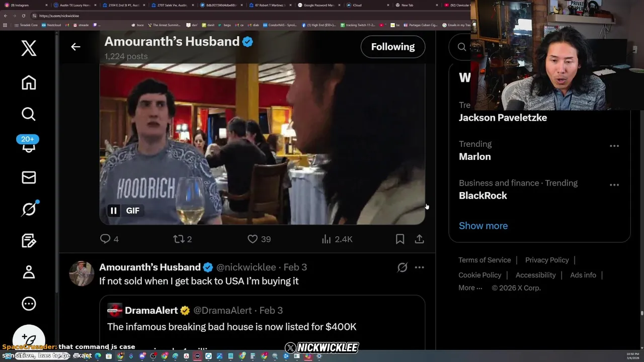Open more options on Feb 3 post
644x362 pixels.
(419, 267)
